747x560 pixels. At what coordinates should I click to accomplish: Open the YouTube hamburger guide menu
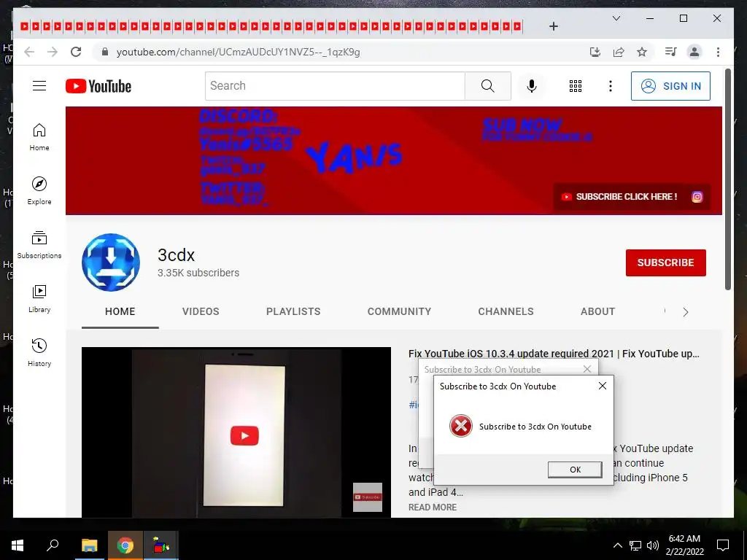point(39,86)
